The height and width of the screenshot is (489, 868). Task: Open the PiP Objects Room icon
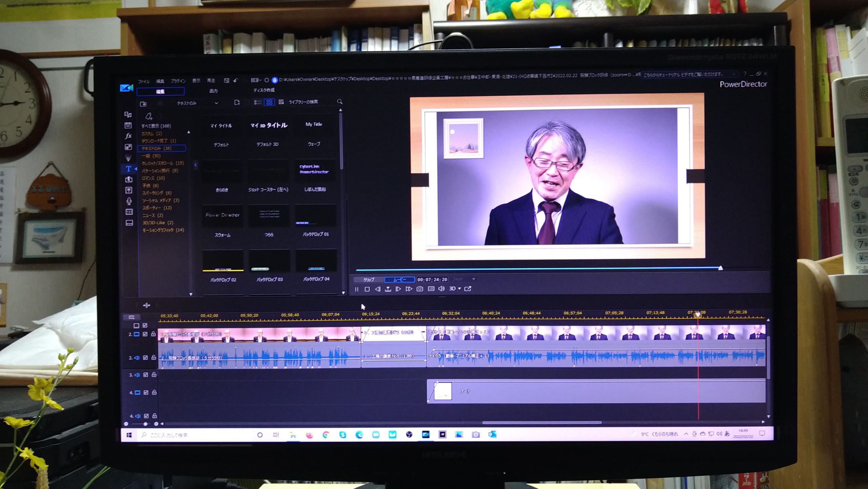tap(128, 147)
